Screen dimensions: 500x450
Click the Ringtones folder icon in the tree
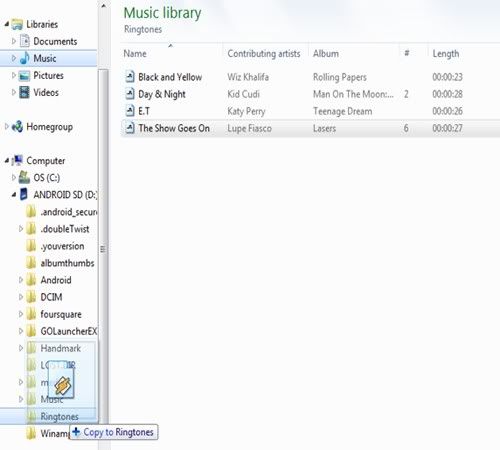tap(31, 416)
